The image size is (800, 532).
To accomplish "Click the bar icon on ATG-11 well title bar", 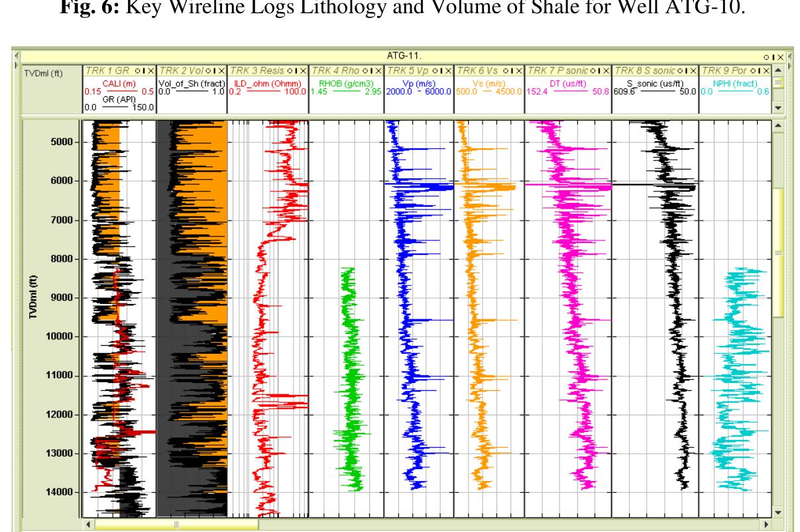I will coord(773,58).
